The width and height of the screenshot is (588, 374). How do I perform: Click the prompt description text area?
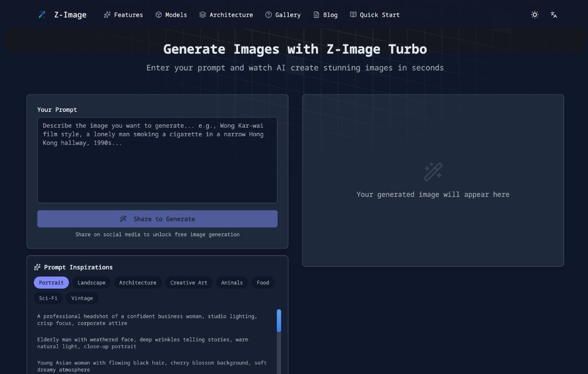click(157, 160)
